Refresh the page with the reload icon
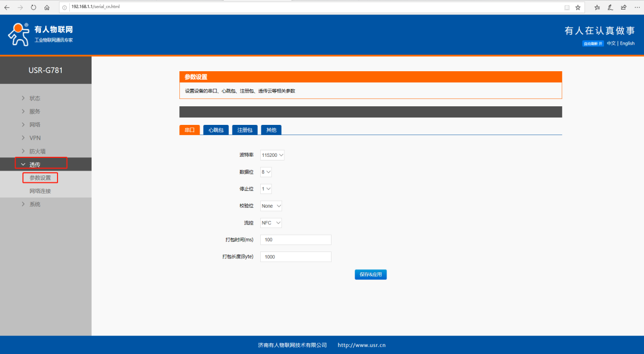Image resolution: width=644 pixels, height=354 pixels. coord(34,7)
